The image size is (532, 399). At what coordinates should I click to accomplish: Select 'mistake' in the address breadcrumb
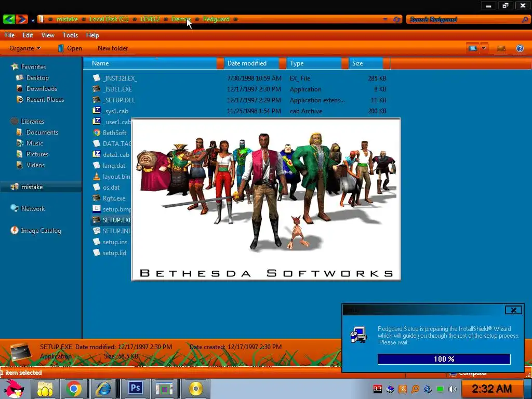coord(67,19)
